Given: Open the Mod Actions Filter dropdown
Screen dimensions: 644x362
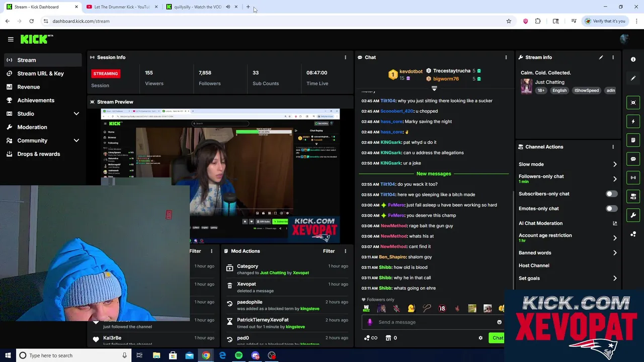Looking at the screenshot, I should 329,251.
